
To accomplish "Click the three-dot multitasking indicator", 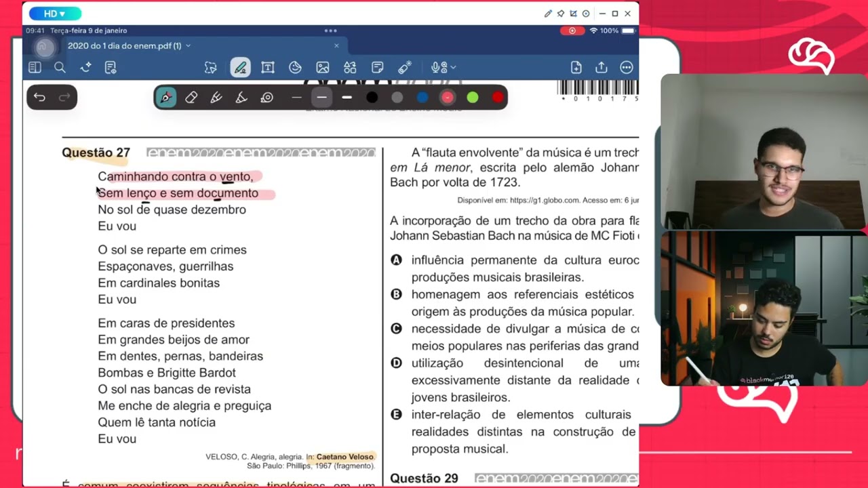I will click(330, 30).
